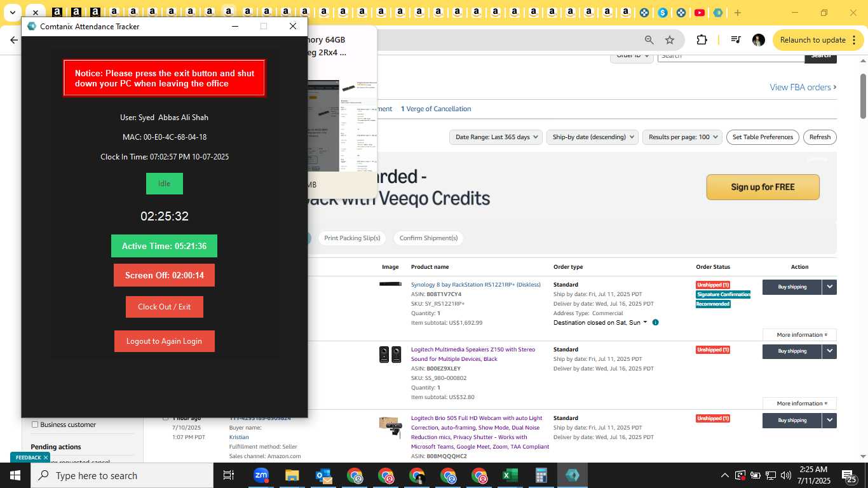Click the Refresh button

pyautogui.click(x=820, y=137)
